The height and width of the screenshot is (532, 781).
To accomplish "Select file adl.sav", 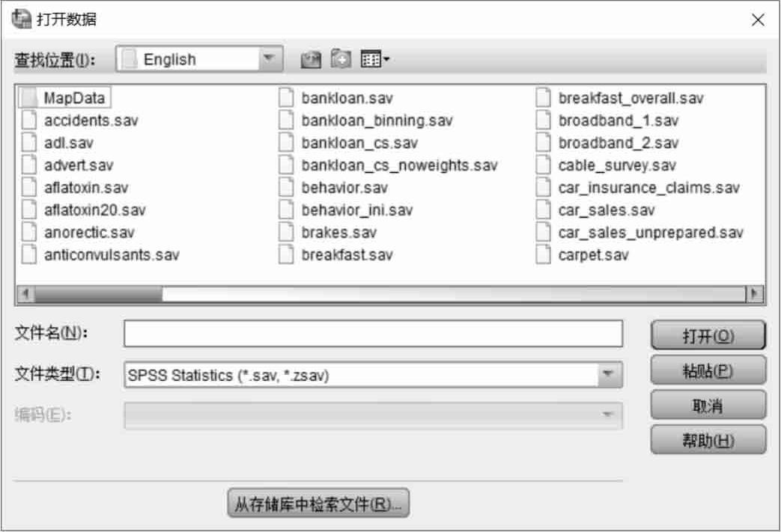I will [58, 143].
